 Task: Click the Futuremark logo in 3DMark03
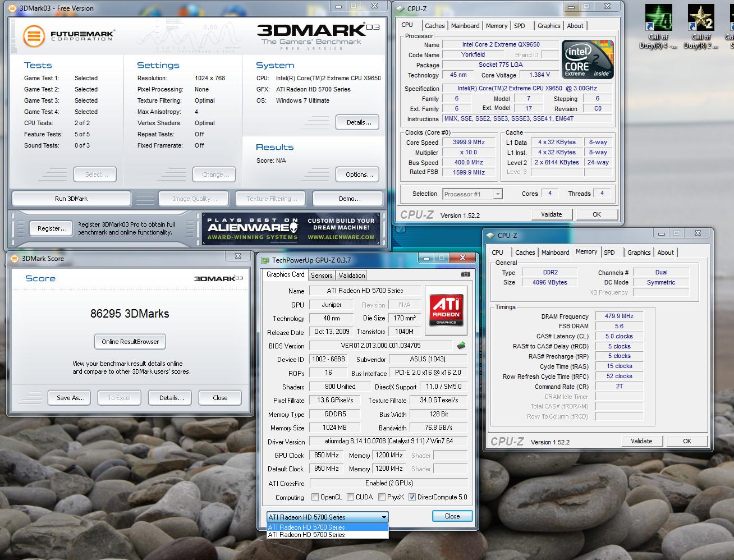pos(68,36)
